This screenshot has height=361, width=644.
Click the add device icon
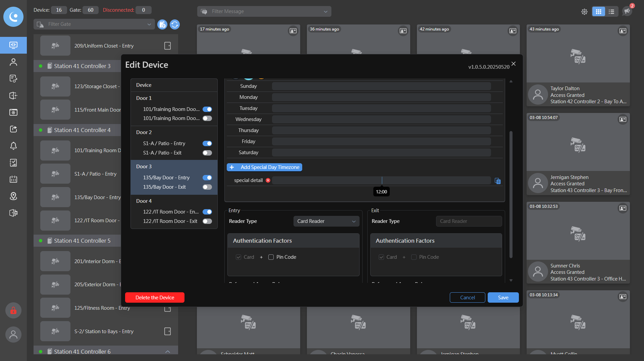pyautogui.click(x=162, y=24)
